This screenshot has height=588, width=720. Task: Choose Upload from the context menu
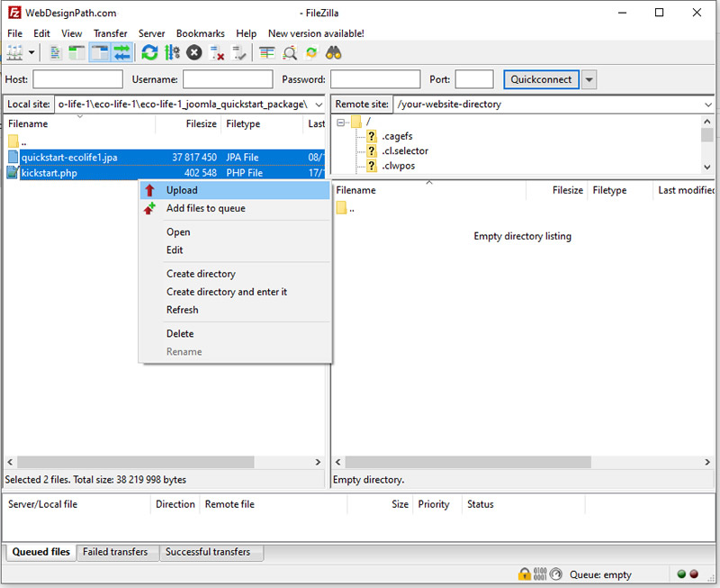[x=235, y=190]
